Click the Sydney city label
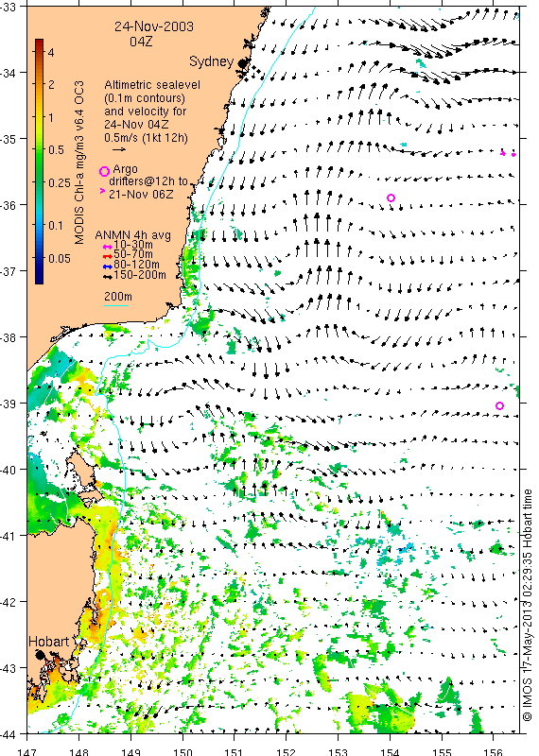The width and height of the screenshot is (539, 756). [212, 61]
